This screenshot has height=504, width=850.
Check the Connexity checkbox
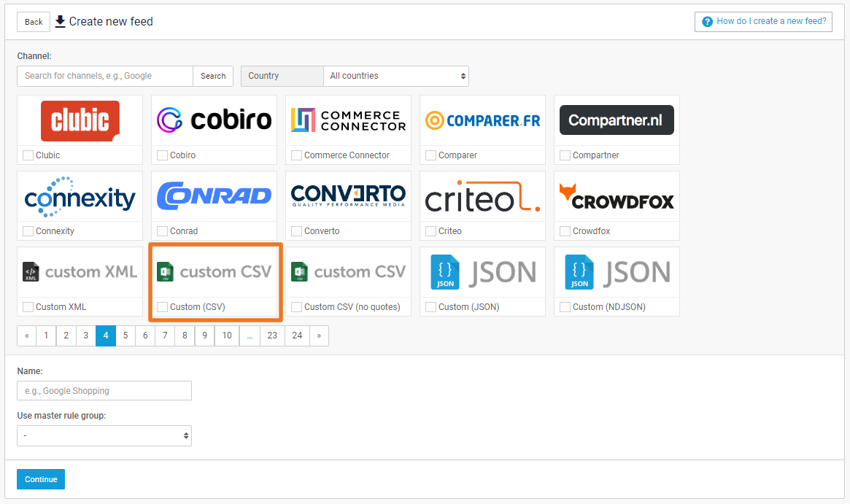tap(28, 231)
